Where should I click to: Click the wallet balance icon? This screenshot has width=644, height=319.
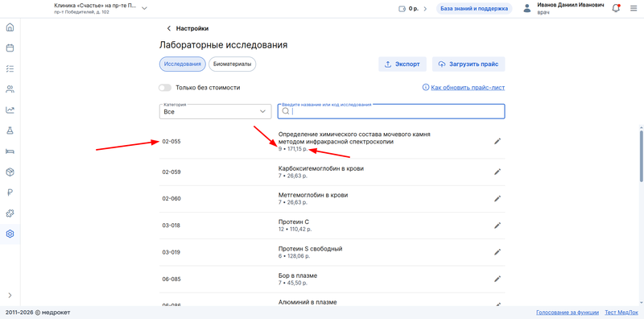point(402,9)
